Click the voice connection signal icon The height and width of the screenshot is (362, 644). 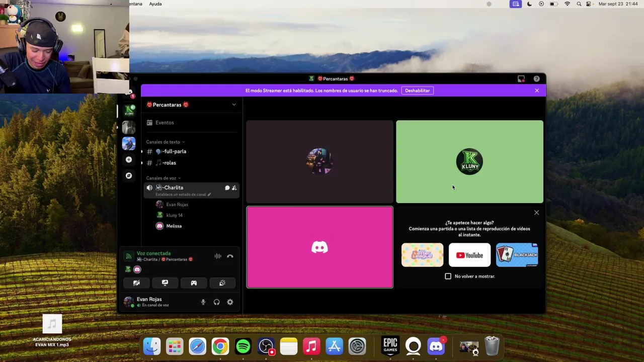[x=128, y=256]
